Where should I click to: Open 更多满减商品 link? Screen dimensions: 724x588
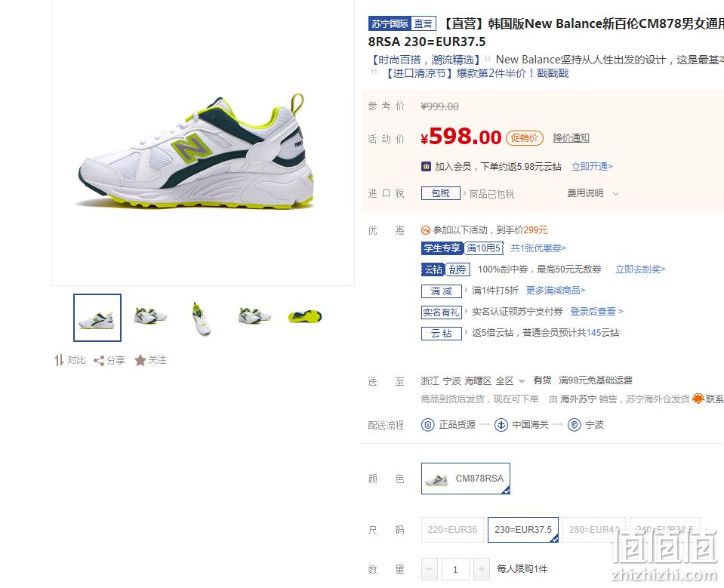click(x=556, y=291)
